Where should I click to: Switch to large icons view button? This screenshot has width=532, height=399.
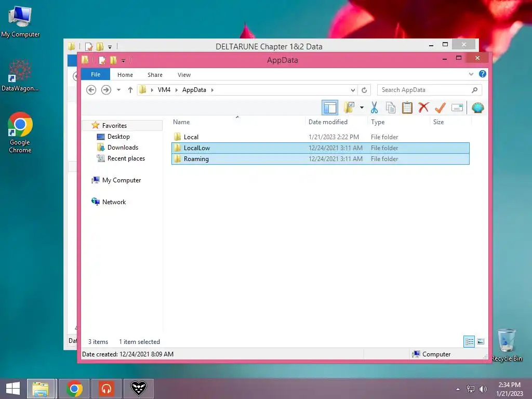click(481, 342)
